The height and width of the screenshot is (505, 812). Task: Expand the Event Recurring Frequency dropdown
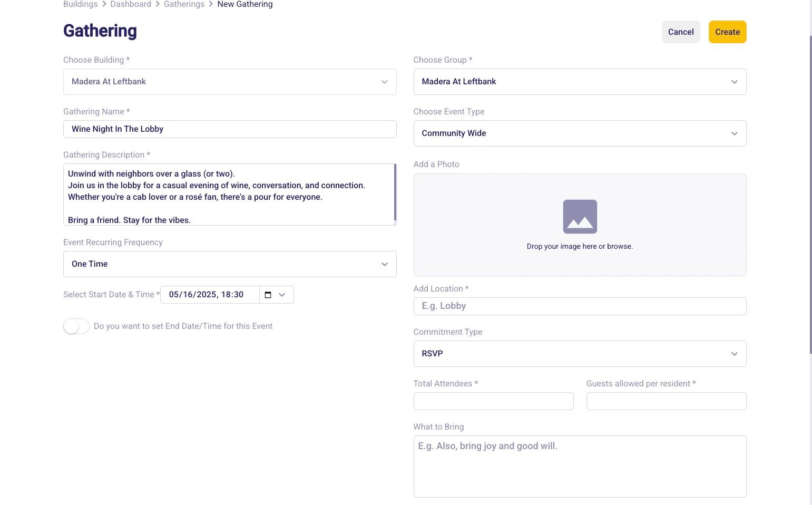coord(230,264)
